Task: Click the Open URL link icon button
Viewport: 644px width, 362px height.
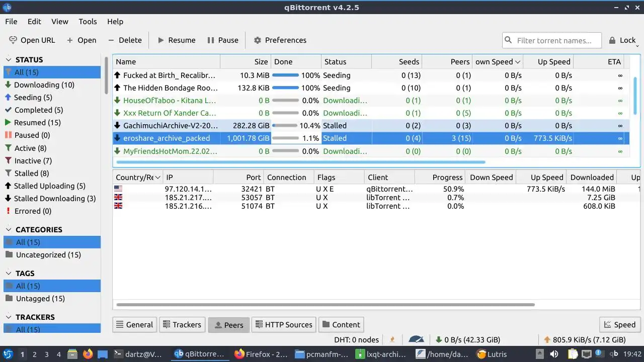Action: coord(32,40)
